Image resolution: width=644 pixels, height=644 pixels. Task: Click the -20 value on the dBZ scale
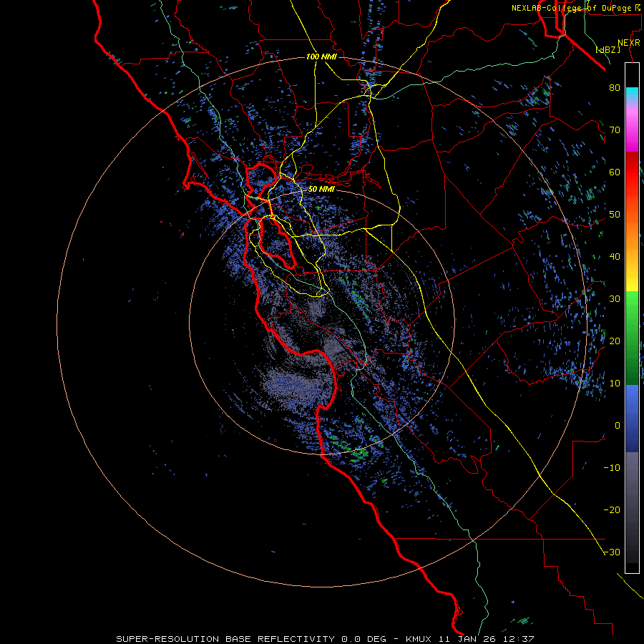(612, 509)
